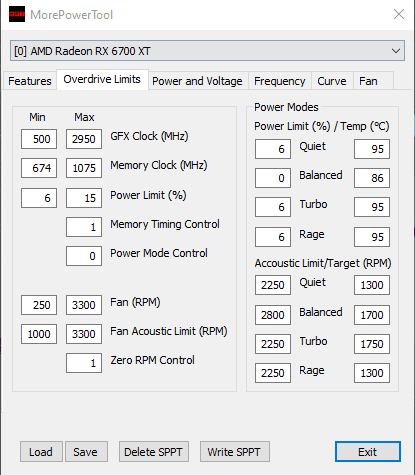415x475 pixels.
Task: Edit Power Limit maximum field showing 15
Action: click(84, 198)
